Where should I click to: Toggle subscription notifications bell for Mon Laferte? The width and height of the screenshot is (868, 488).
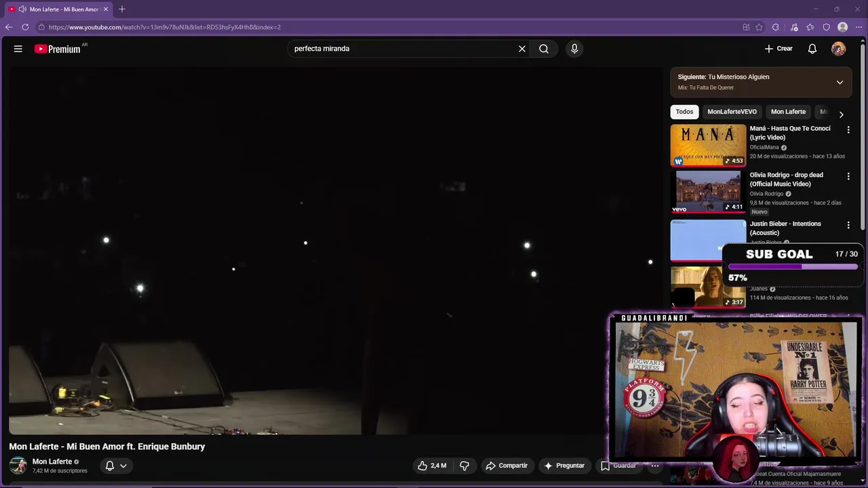click(x=110, y=466)
